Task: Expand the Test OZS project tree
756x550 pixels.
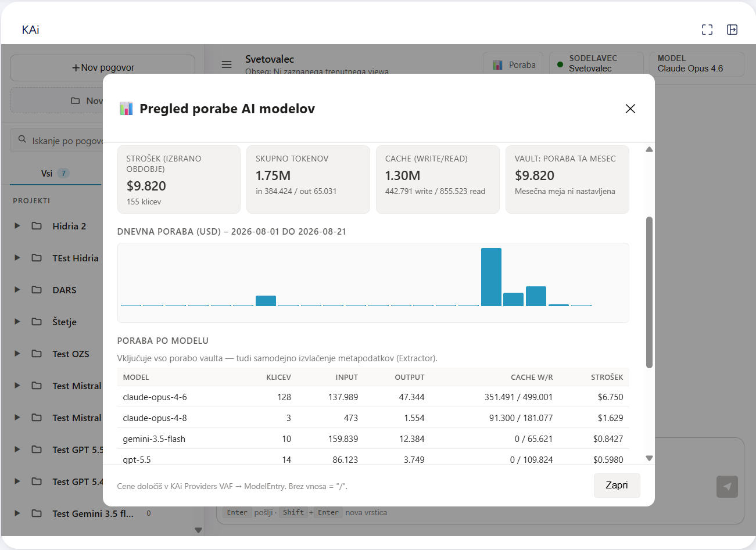Action: click(x=17, y=354)
